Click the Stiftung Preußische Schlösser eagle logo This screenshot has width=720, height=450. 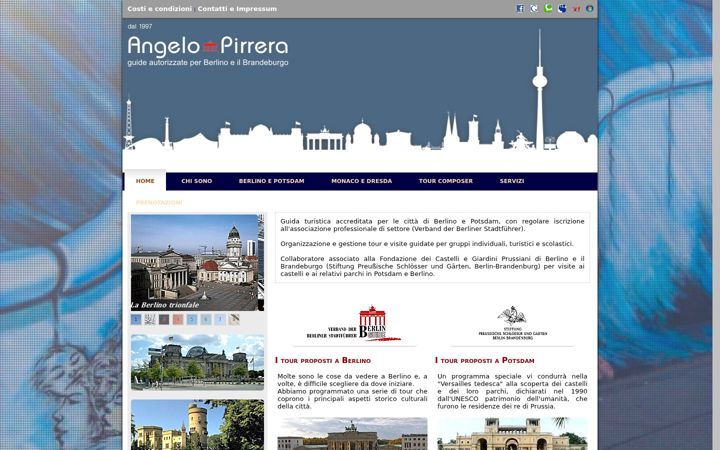pos(512,323)
